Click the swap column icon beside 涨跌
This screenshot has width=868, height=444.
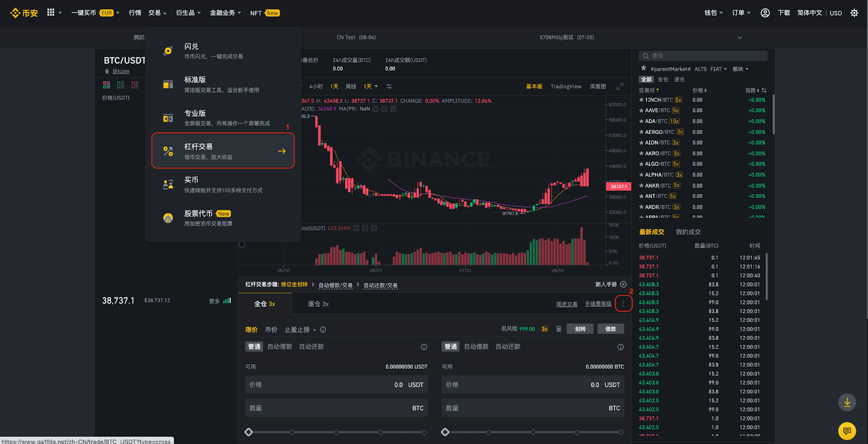tap(764, 91)
